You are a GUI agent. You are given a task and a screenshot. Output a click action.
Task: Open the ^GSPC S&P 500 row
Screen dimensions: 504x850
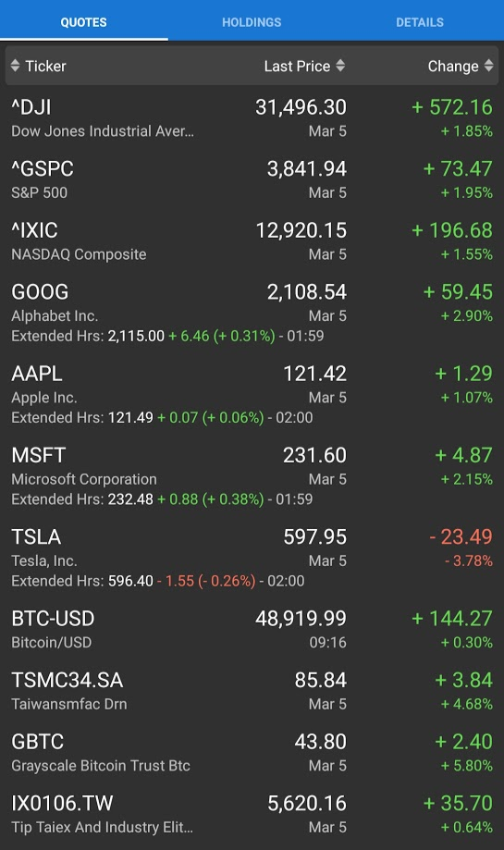pyautogui.click(x=252, y=179)
